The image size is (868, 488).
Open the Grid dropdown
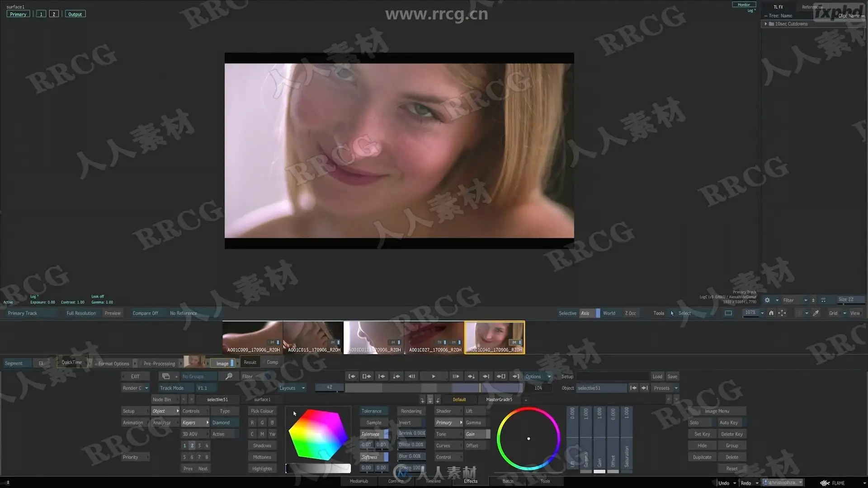coord(837,313)
